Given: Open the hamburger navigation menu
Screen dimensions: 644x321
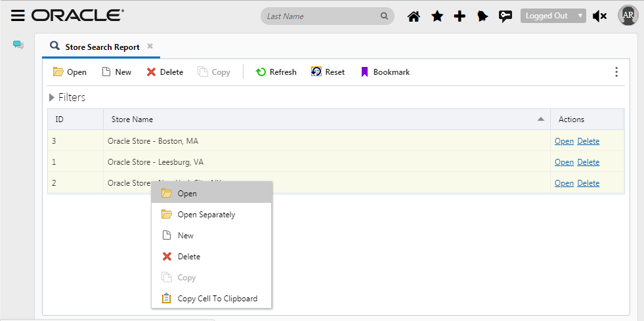Looking at the screenshot, I should tap(18, 16).
